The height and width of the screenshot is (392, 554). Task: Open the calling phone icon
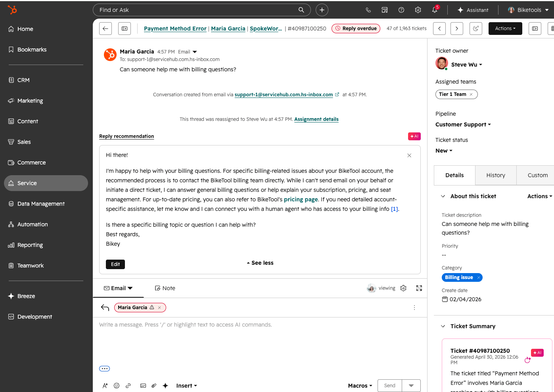(x=368, y=10)
